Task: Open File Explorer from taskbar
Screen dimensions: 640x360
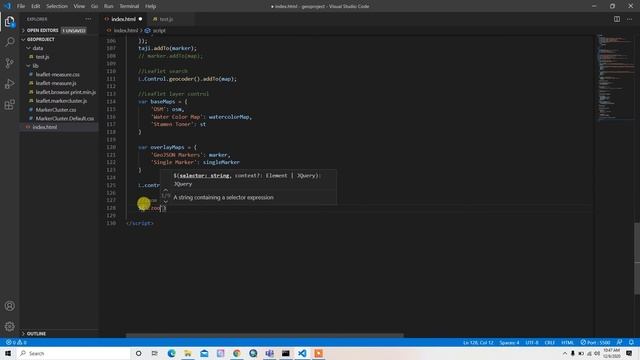Action: [188, 353]
